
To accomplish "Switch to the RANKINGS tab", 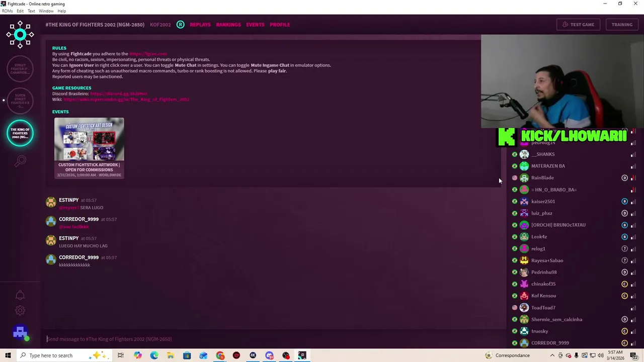I will (228, 24).
